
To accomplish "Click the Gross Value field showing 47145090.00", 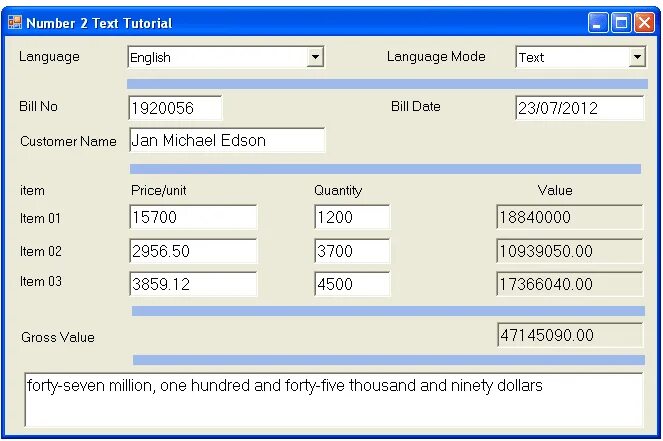I will 570,335.
